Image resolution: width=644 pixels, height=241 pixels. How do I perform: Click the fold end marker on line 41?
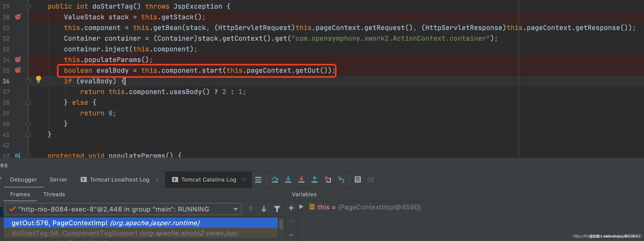pos(28,134)
